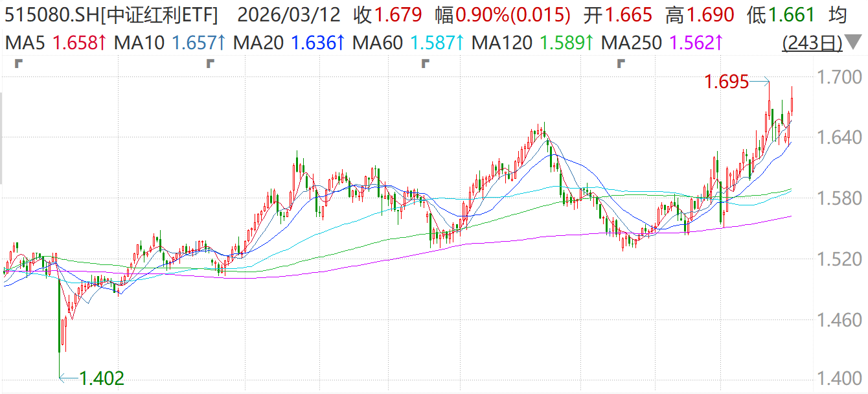Click the 1.402 lowest price marker
The image size is (868, 394).
click(x=101, y=377)
